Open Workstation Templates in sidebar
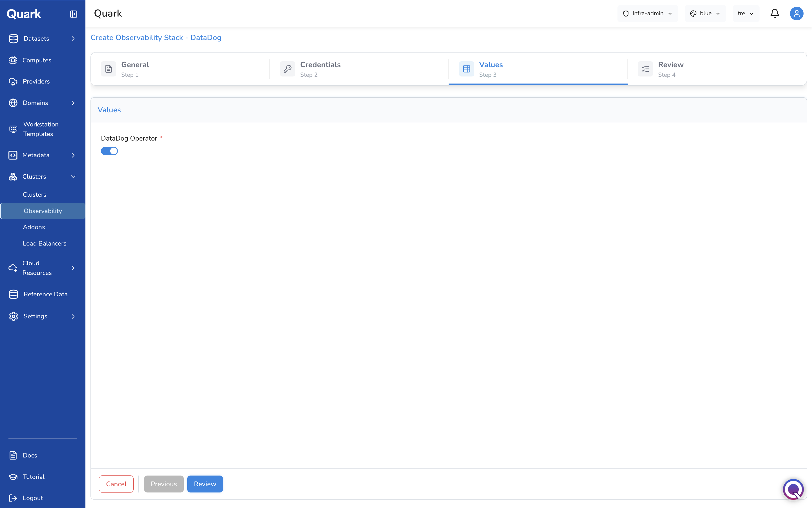 click(41, 129)
